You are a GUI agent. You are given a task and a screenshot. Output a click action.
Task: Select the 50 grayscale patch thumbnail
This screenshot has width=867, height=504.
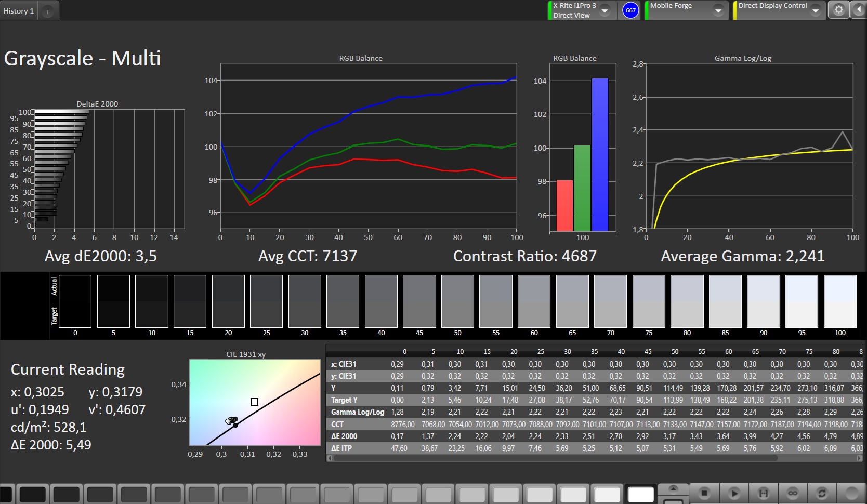point(457,301)
